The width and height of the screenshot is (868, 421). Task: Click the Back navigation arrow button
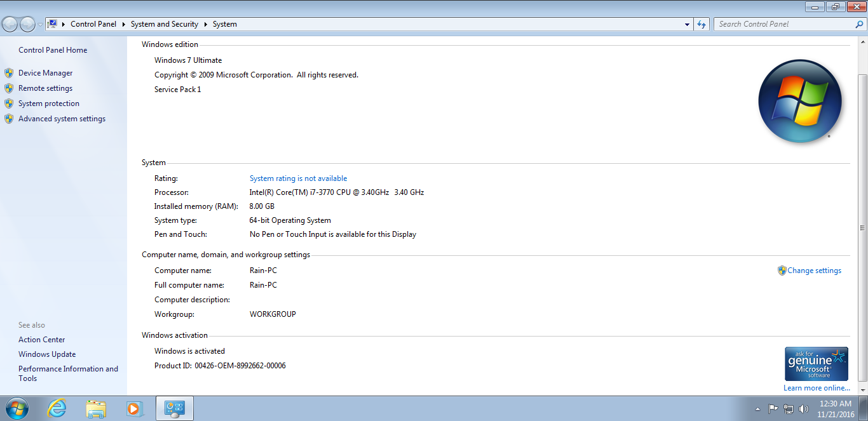pos(10,24)
